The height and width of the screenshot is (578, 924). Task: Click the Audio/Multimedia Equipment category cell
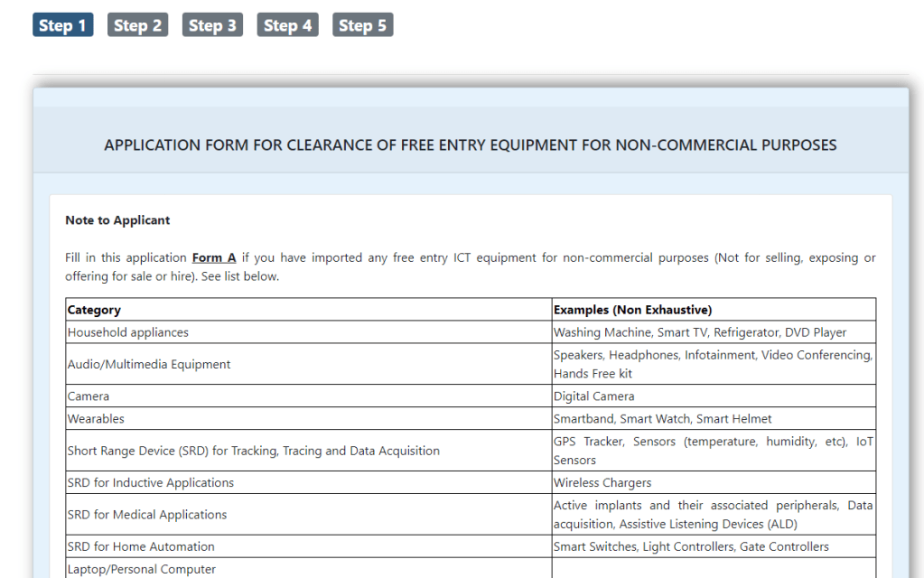click(149, 364)
